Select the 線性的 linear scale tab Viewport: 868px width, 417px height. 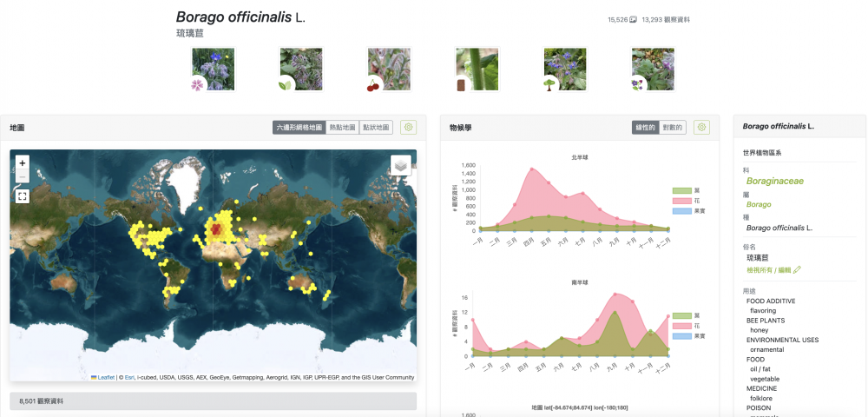[x=645, y=128]
